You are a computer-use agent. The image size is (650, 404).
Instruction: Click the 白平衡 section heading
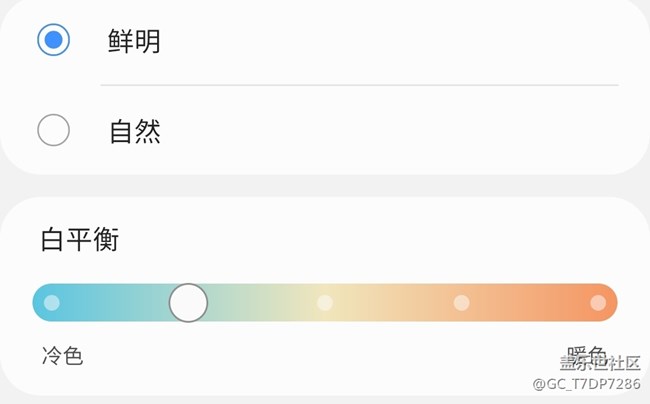pos(81,239)
